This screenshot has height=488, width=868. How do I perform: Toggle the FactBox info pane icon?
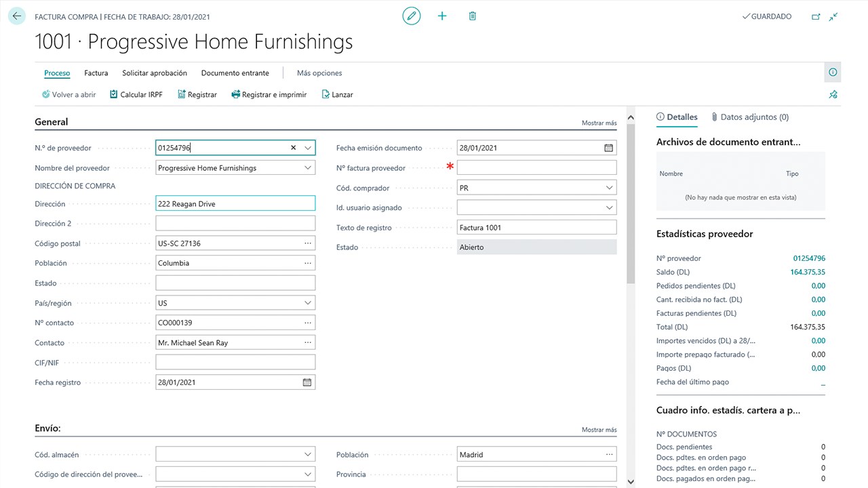tap(833, 73)
